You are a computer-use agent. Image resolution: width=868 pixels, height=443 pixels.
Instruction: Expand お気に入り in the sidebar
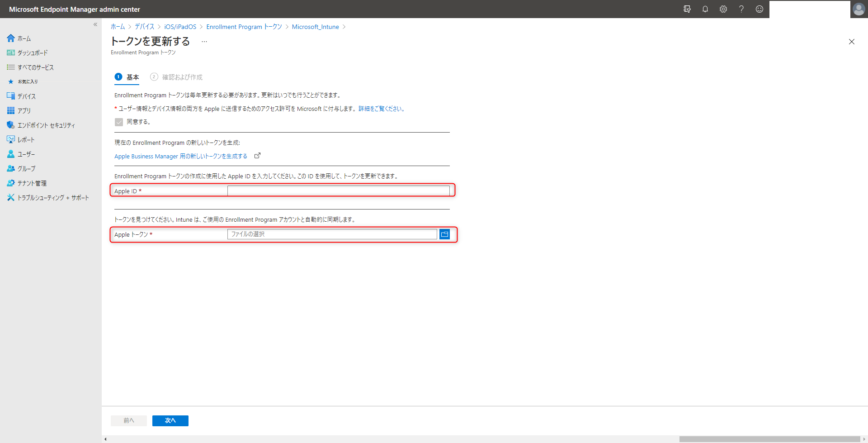coord(27,81)
